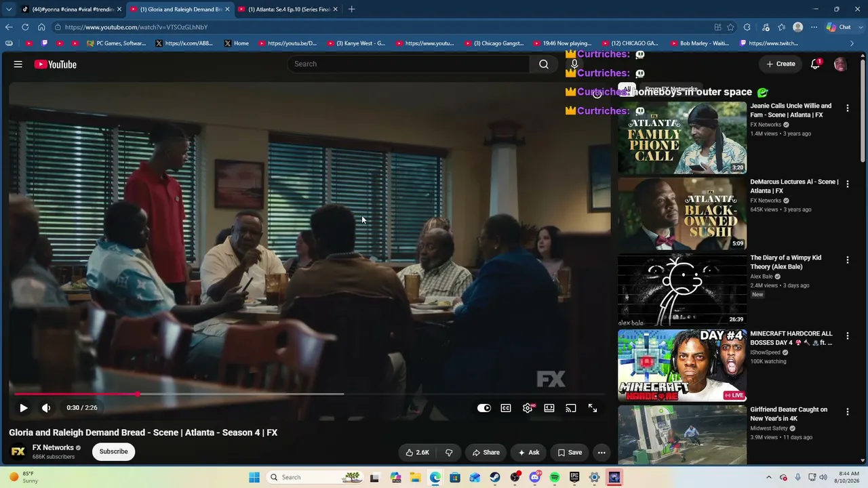Open the FX Networks channel name link
Image resolution: width=868 pixels, height=488 pixels.
tap(53, 447)
